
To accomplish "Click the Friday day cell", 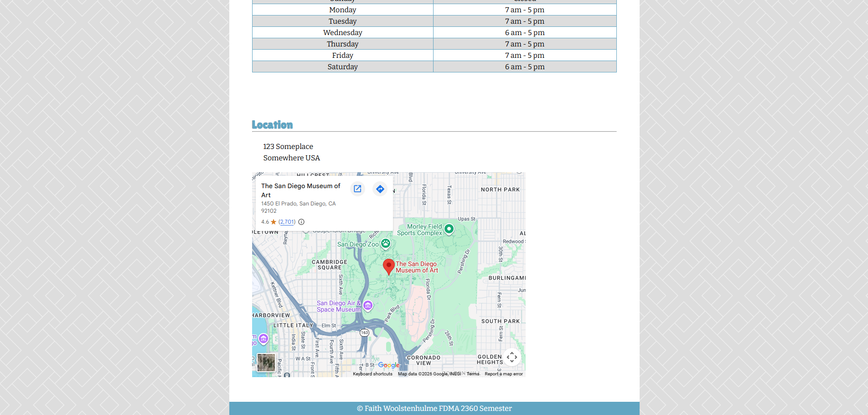I will point(343,55).
